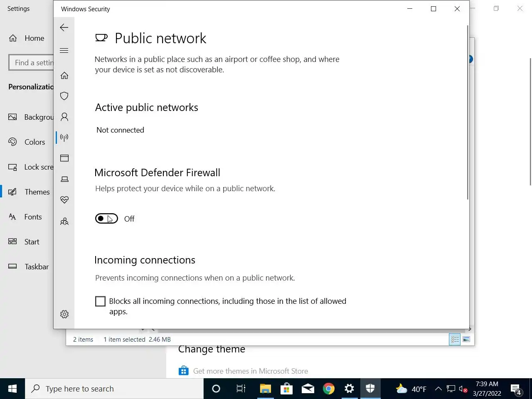Open Home in the Settings window
532x399 pixels.
(x=27, y=38)
